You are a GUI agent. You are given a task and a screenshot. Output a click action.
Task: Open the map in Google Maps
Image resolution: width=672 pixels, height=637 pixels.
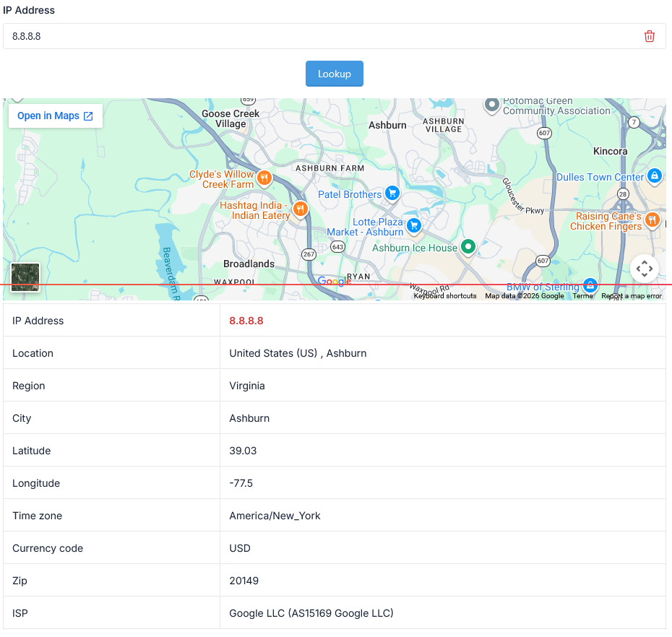coord(56,116)
